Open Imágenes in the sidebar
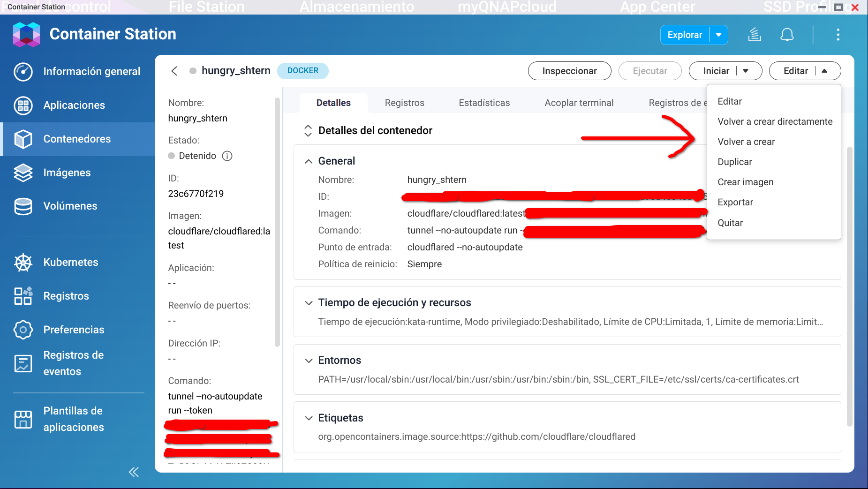This screenshot has height=489, width=868. [x=67, y=173]
